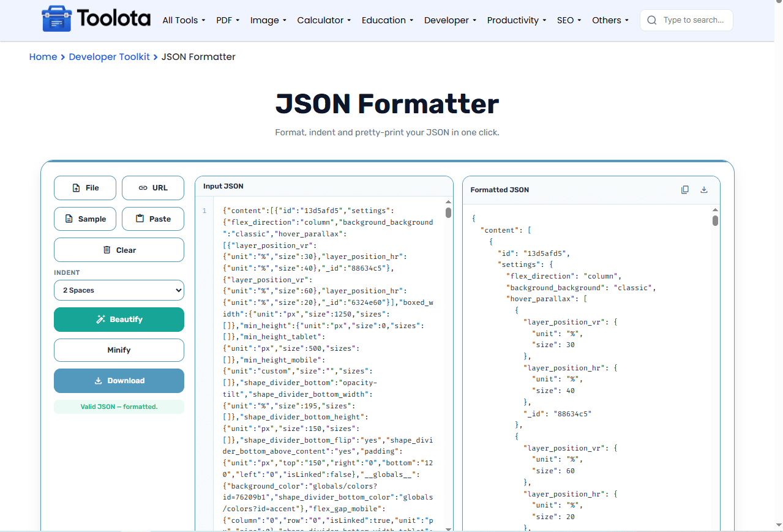Image resolution: width=783 pixels, height=532 pixels.
Task: Click the 'Formatted JSON' panel heading
Action: pyautogui.click(x=500, y=190)
